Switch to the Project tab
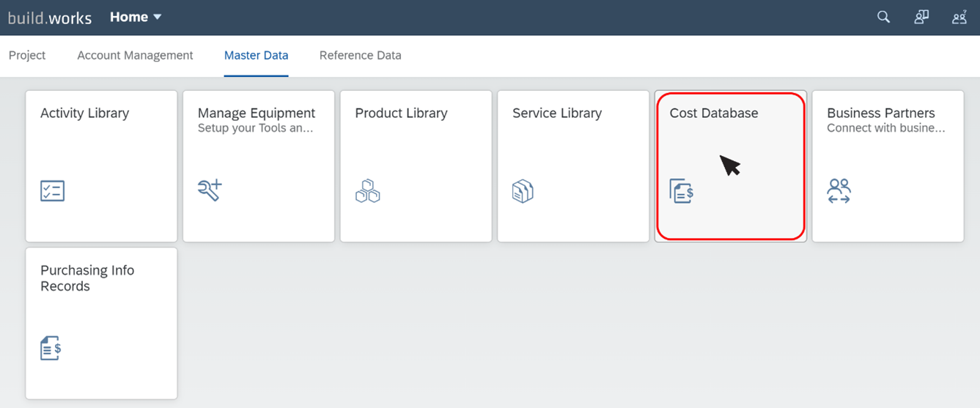Image resolution: width=980 pixels, height=408 pixels. pos(27,56)
